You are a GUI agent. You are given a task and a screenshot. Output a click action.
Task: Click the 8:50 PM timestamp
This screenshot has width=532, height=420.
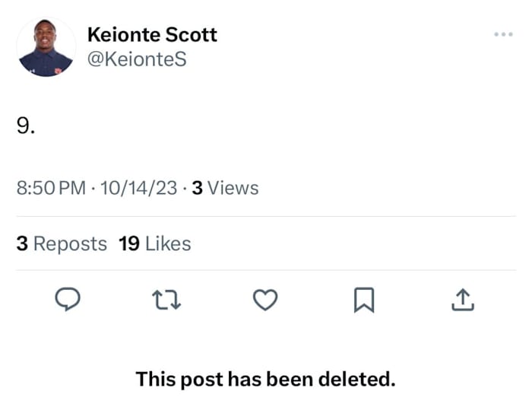tap(51, 188)
